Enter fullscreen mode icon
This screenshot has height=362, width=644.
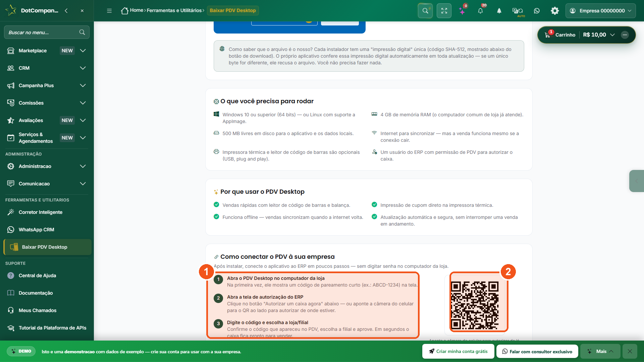[444, 11]
